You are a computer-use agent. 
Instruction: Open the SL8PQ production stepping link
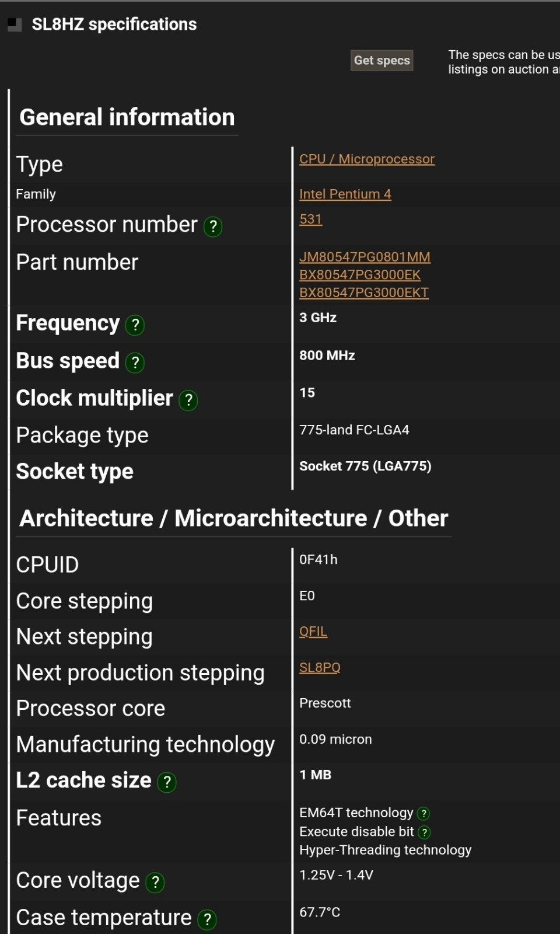(319, 668)
